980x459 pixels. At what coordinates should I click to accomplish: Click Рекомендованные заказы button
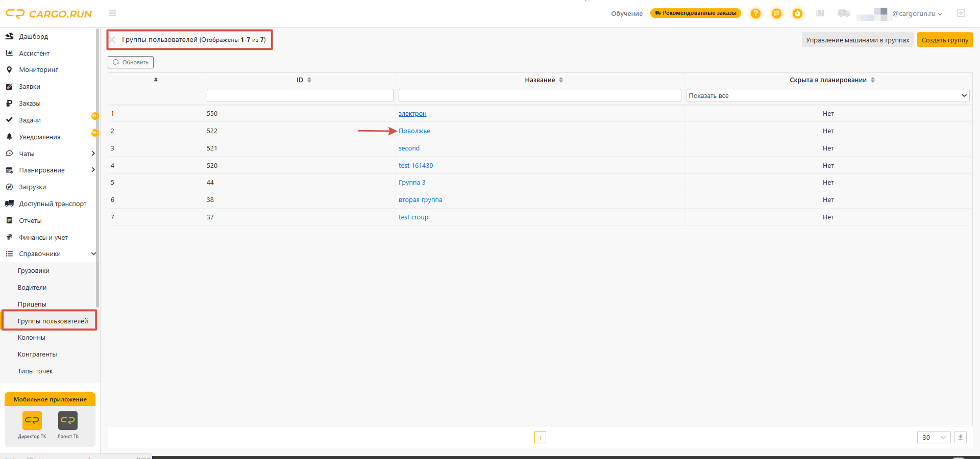696,13
